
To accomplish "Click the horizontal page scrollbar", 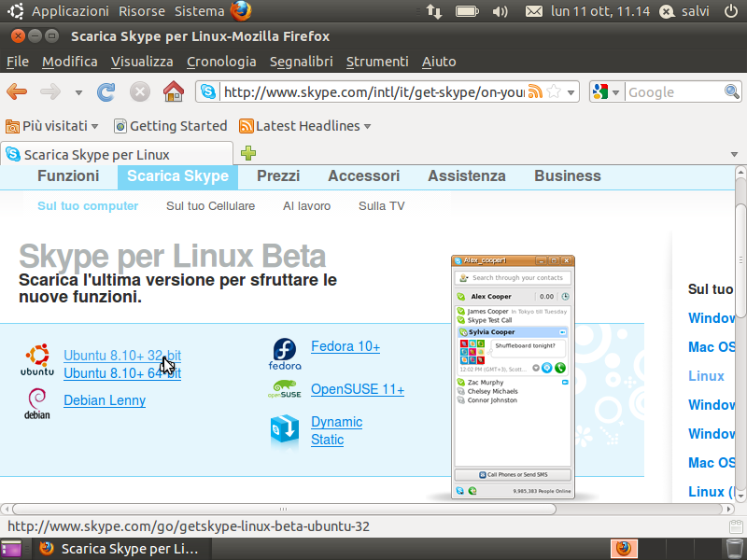I will tap(284, 509).
